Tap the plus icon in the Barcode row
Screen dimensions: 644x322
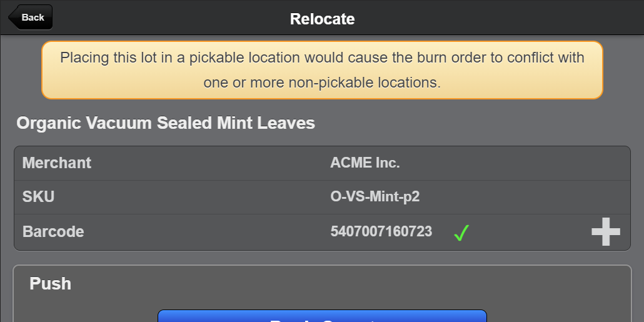(605, 233)
